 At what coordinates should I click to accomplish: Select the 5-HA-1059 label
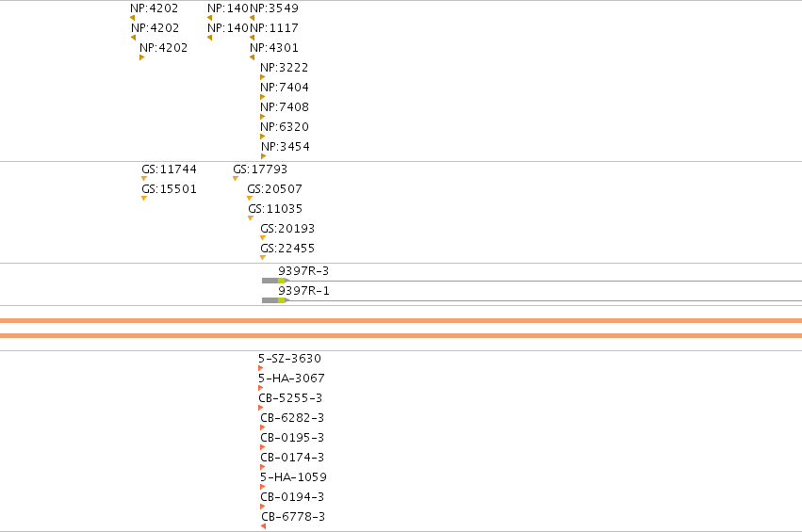click(293, 477)
